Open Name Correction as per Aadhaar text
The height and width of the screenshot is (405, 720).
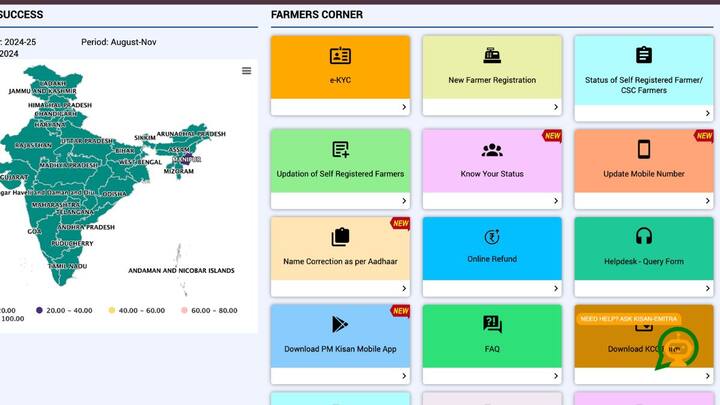340,261
